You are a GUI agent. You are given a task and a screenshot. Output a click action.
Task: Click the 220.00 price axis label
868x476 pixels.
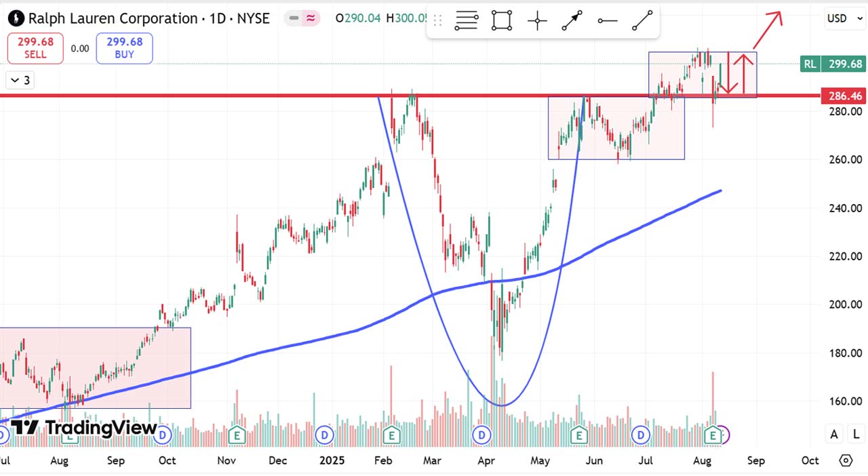coord(845,256)
